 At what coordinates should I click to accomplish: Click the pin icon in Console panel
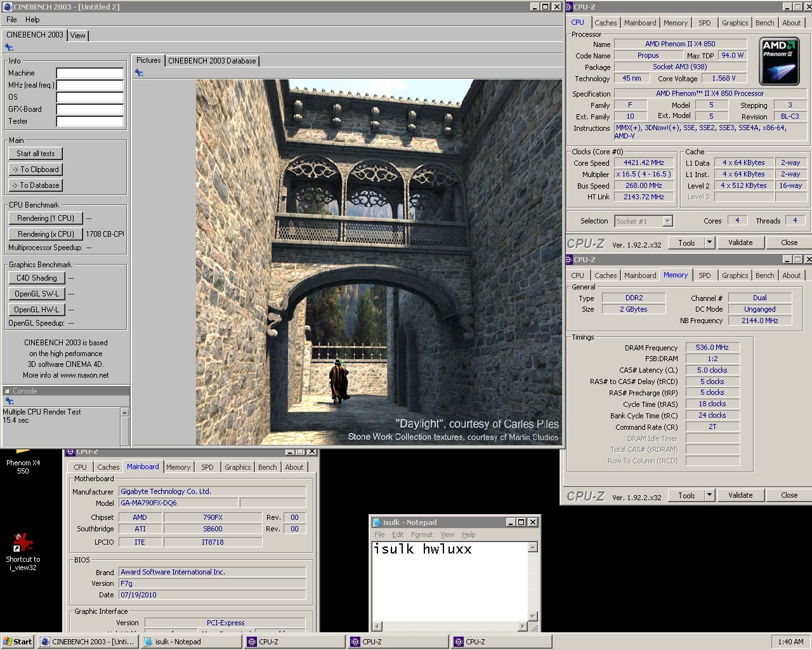9,401
